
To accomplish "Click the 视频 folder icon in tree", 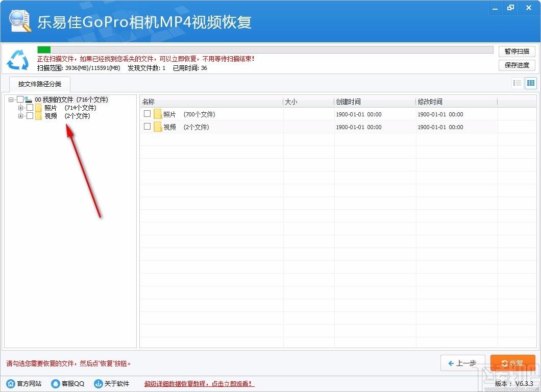I will (38, 116).
